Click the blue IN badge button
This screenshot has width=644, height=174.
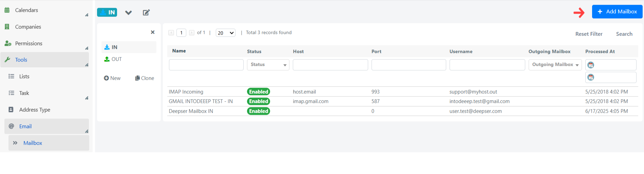[107, 13]
